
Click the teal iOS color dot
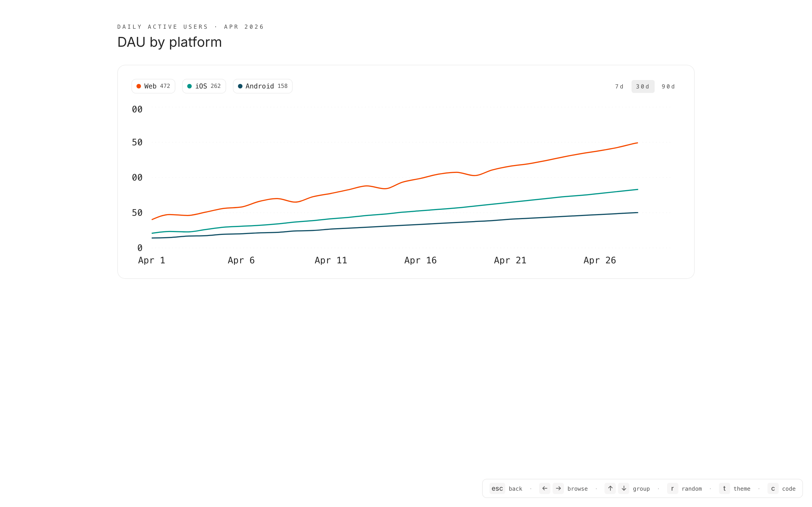189,86
